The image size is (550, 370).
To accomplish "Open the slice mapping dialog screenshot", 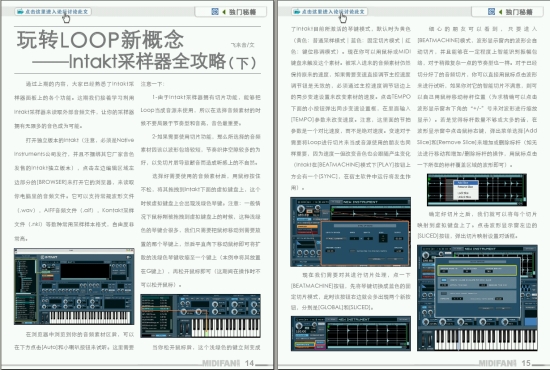I will coord(477,298).
